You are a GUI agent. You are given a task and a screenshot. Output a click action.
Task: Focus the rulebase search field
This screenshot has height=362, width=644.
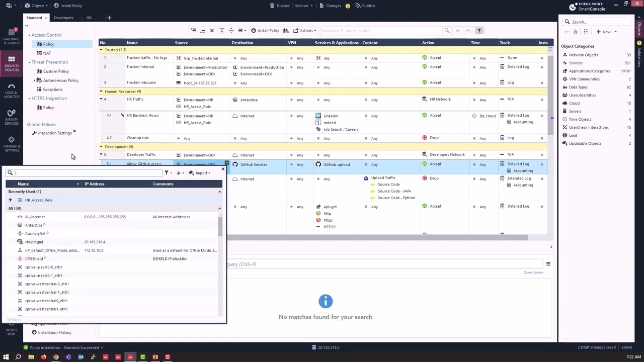pyautogui.click(x=381, y=31)
